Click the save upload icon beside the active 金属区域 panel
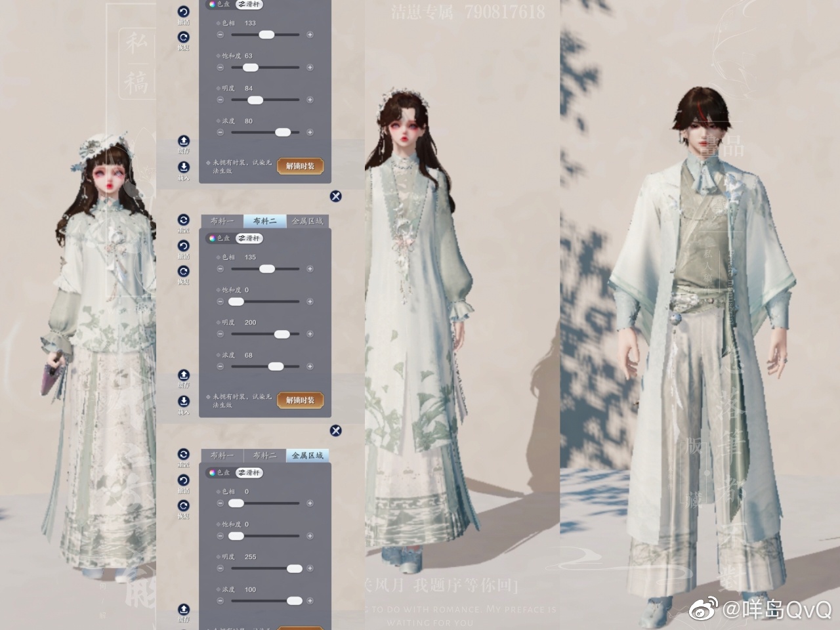This screenshot has width=840, height=630. click(184, 609)
